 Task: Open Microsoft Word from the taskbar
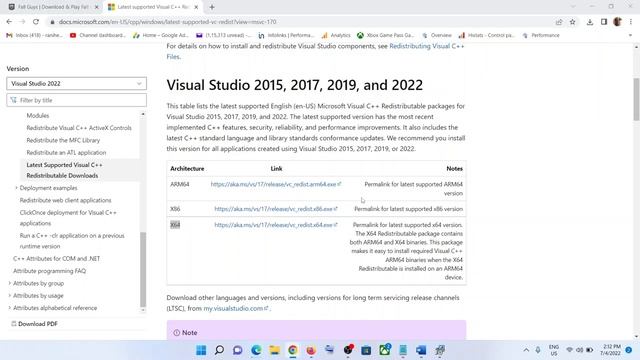point(421,350)
